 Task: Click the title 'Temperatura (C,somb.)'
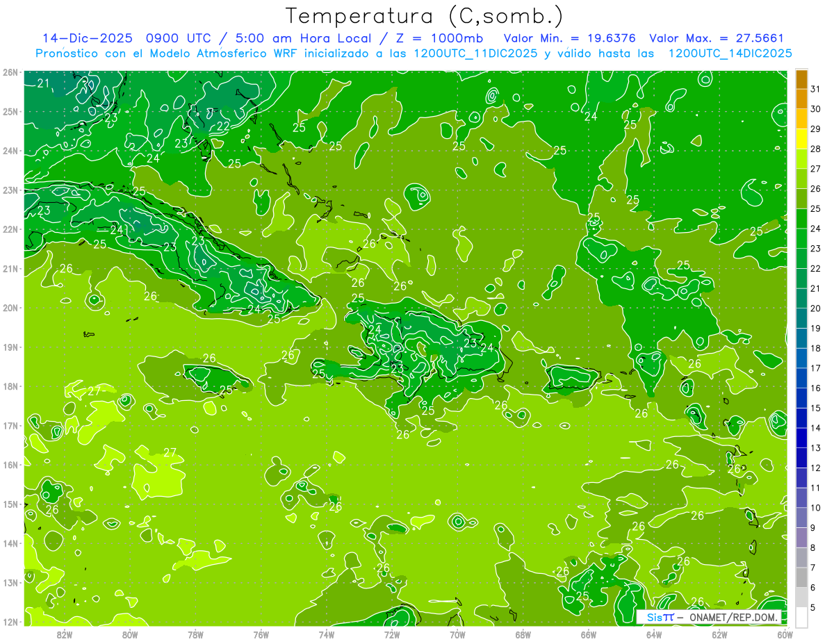(424, 16)
